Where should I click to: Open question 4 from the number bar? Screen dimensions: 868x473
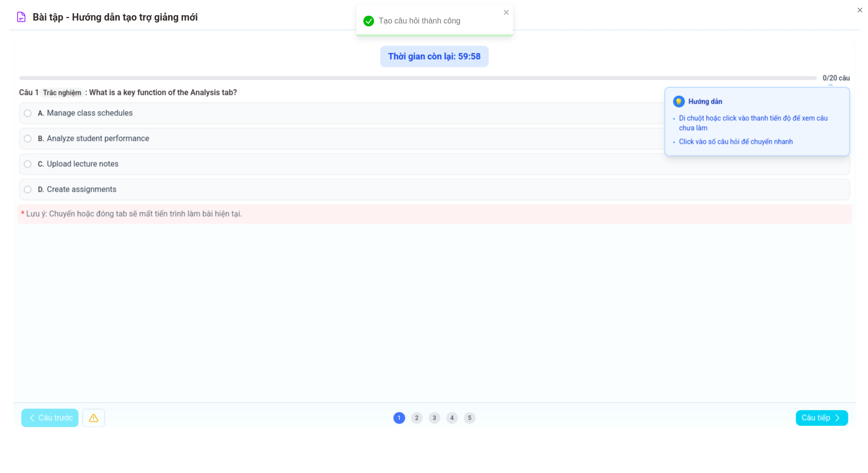pyautogui.click(x=452, y=418)
